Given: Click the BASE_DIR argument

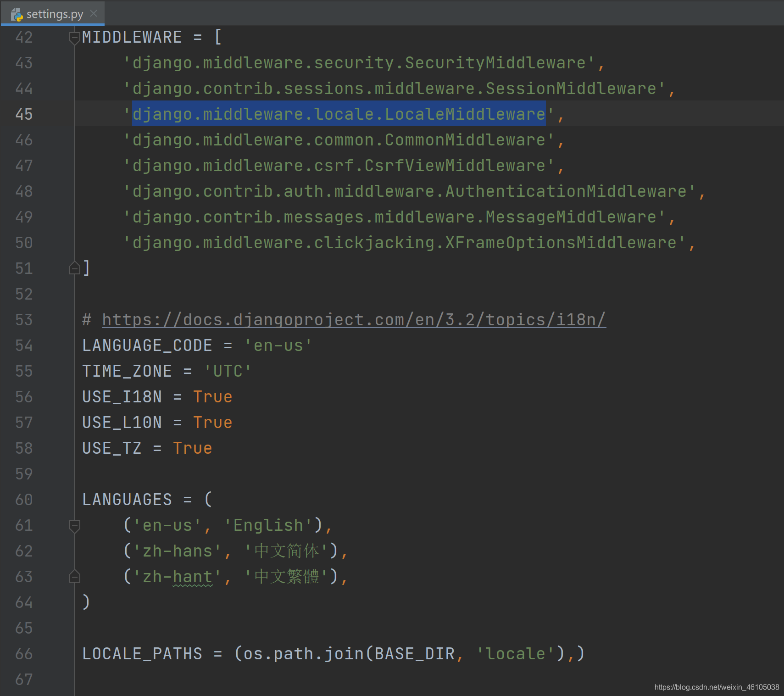Looking at the screenshot, I should click(x=415, y=653).
